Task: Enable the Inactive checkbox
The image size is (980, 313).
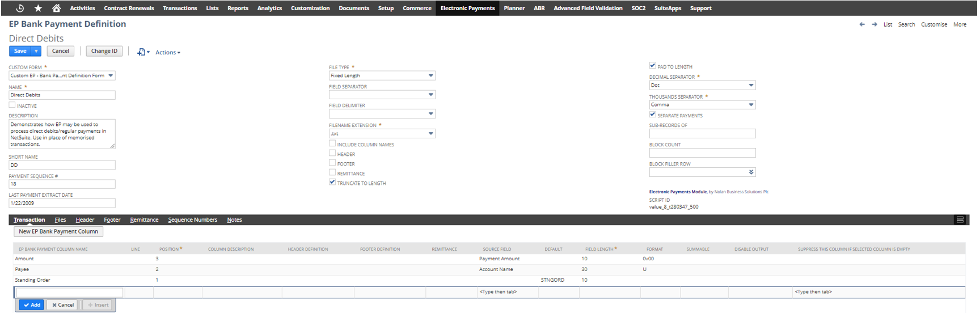Action: (12, 105)
